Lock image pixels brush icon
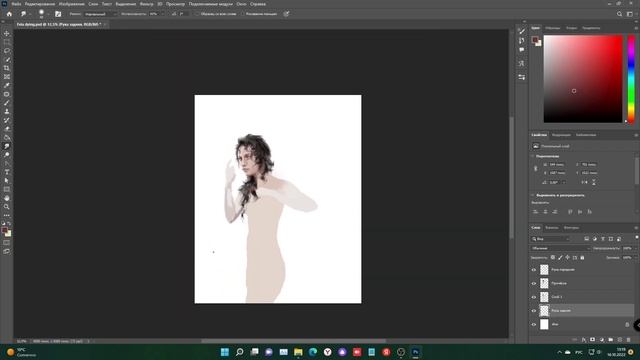 560,258
